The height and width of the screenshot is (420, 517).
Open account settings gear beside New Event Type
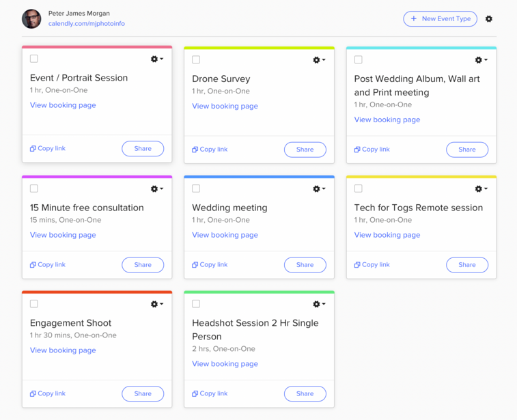click(488, 19)
